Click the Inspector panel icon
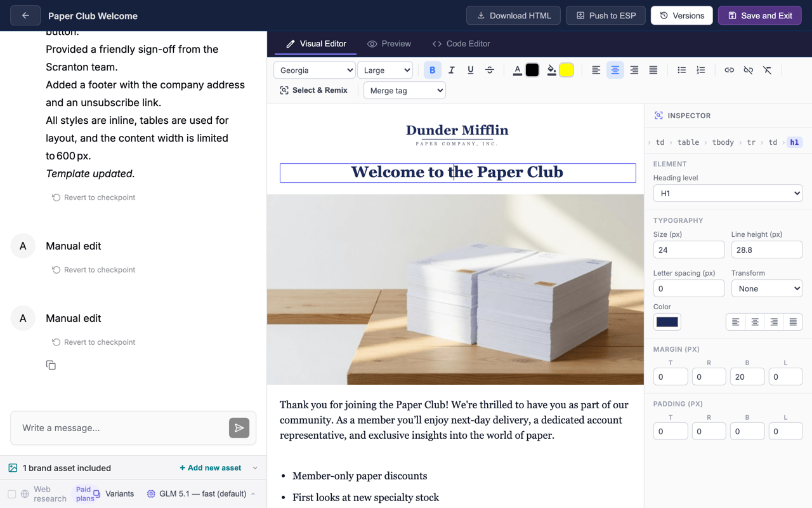 (658, 116)
